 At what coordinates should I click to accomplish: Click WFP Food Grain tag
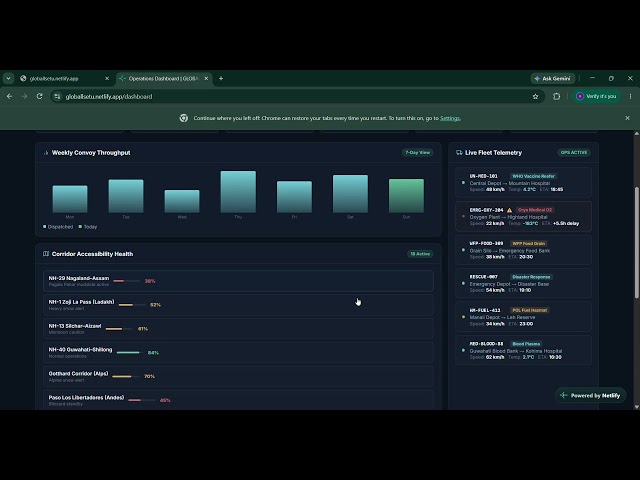(528, 243)
